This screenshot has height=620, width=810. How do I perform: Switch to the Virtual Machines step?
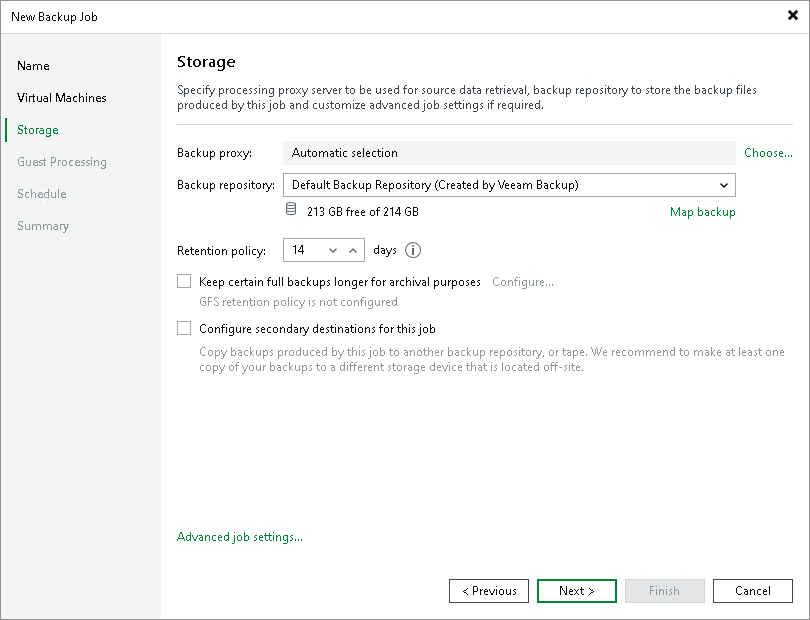click(x=62, y=98)
